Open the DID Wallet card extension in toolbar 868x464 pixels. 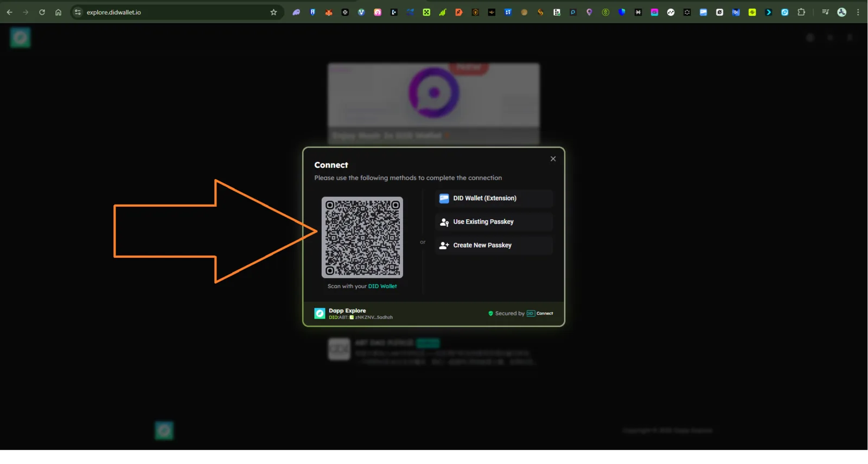tap(703, 12)
